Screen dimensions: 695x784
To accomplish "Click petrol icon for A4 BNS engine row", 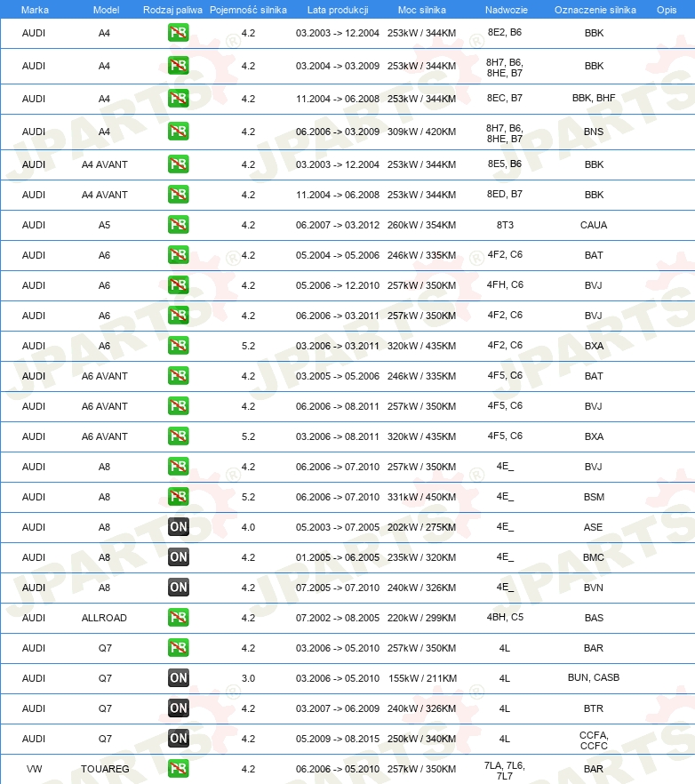I will click(179, 132).
